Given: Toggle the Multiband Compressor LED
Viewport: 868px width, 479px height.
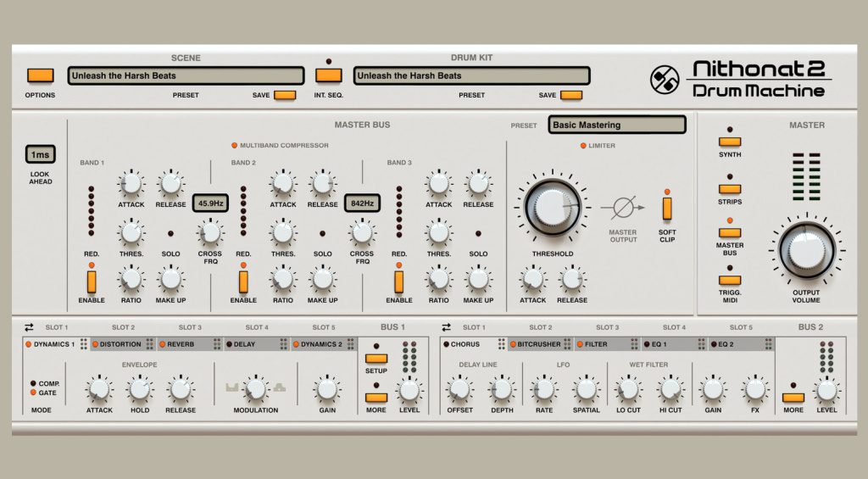Looking at the screenshot, I should click(234, 146).
